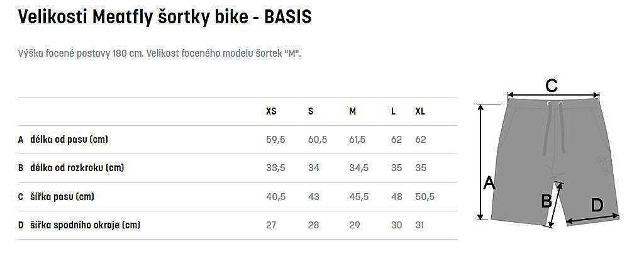
Task: Click the 28 hem width value for S
Action: [x=313, y=225]
